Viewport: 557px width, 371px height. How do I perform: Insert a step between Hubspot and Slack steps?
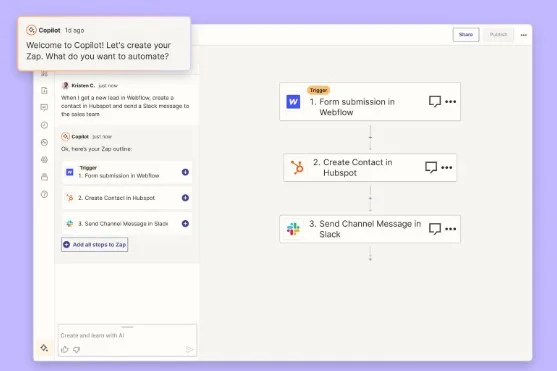(370, 198)
